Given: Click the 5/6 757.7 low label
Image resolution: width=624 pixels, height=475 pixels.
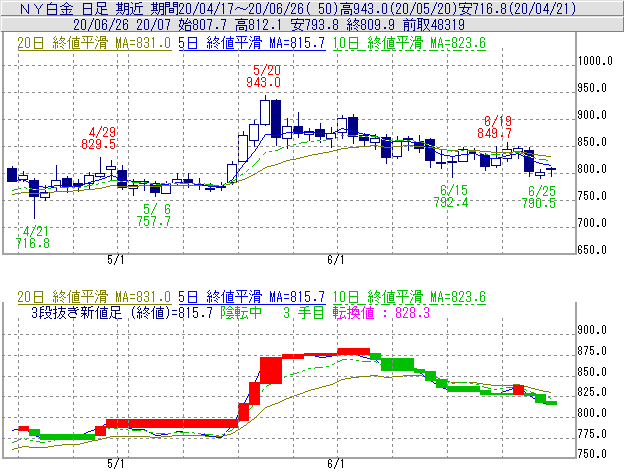Looking at the screenshot, I should [154, 215].
